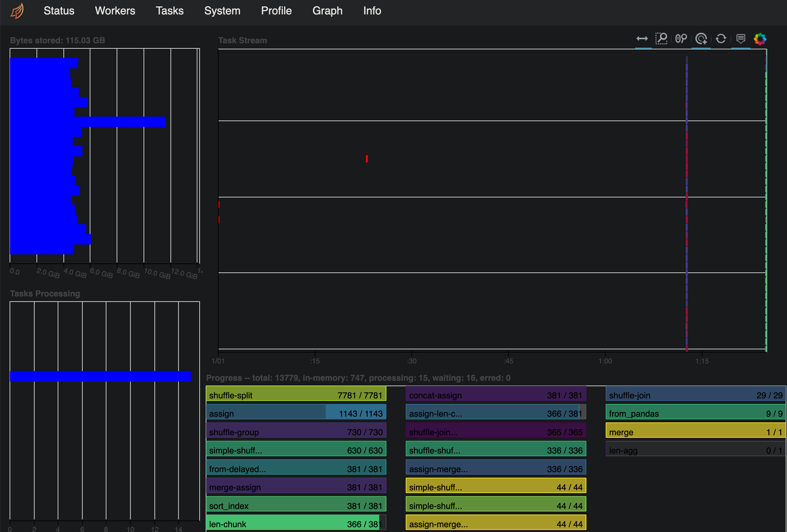Click the Reset plot icon
787x532 pixels.
coord(721,39)
